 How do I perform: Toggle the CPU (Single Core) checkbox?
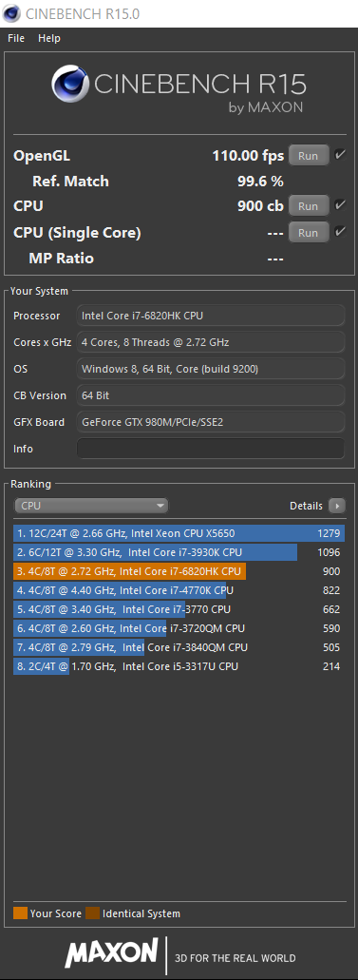point(340,232)
